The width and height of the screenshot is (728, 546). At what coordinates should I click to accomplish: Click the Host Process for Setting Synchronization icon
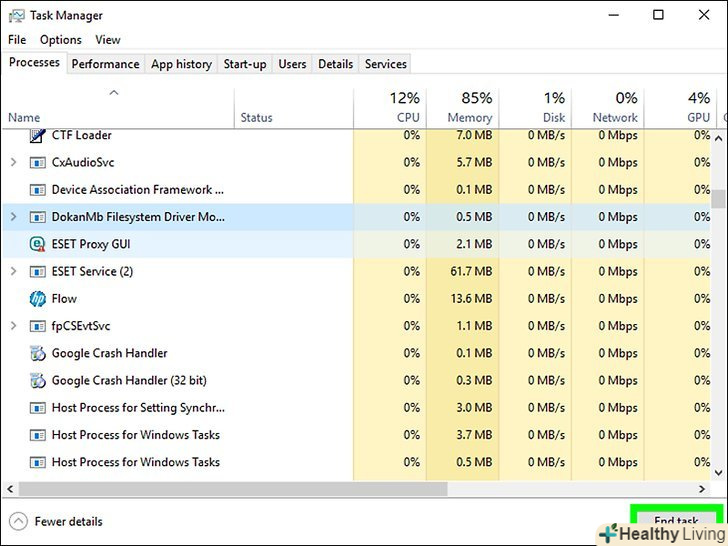[38, 408]
